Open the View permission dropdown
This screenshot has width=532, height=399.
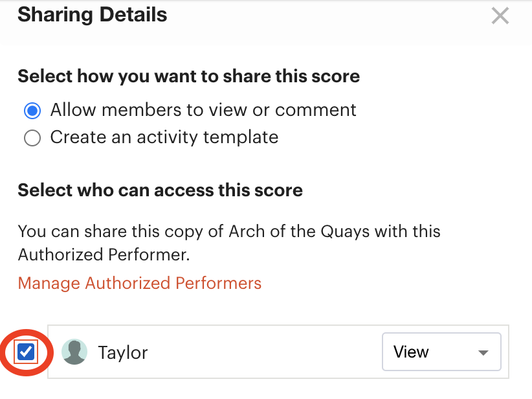tap(441, 352)
